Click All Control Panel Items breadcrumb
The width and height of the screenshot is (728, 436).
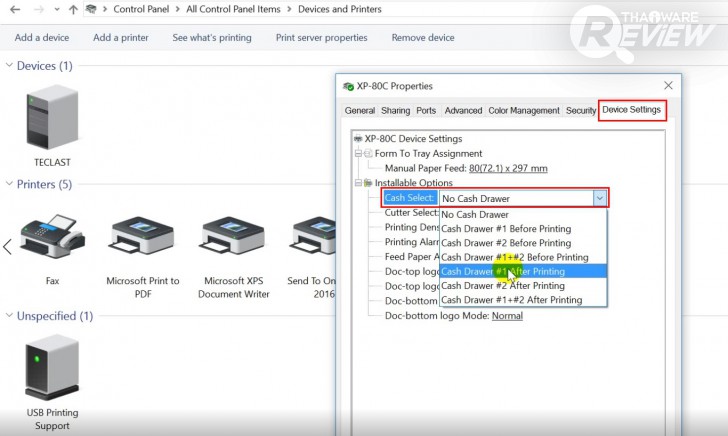coord(233,9)
